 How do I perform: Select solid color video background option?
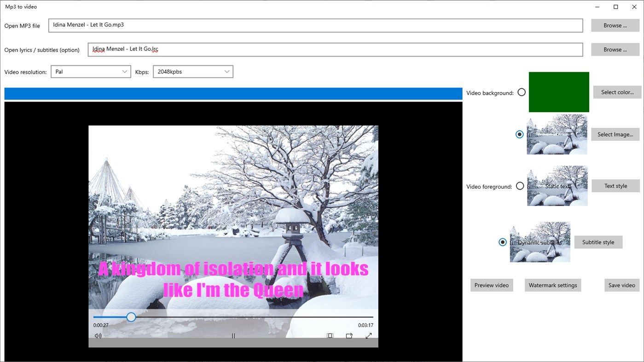[521, 92]
